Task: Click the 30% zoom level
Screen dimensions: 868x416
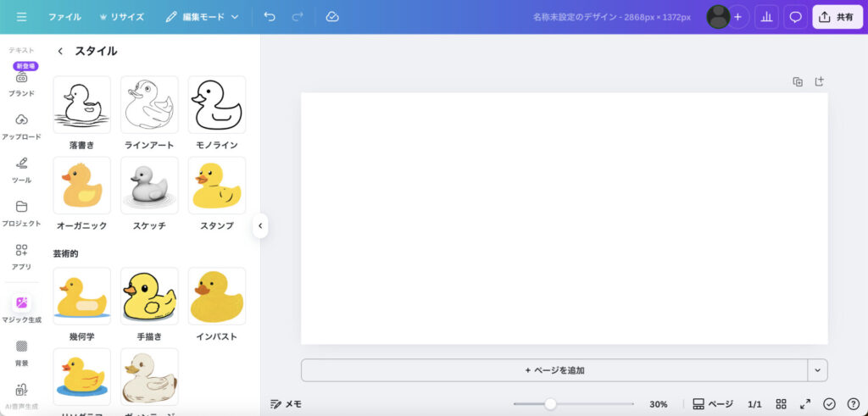Action: point(658,404)
